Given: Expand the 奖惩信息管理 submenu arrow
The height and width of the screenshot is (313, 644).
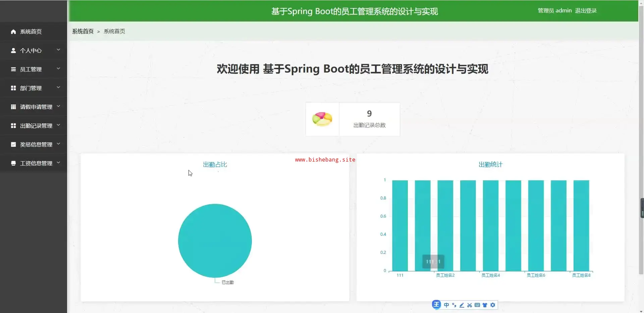Looking at the screenshot, I should tap(58, 144).
